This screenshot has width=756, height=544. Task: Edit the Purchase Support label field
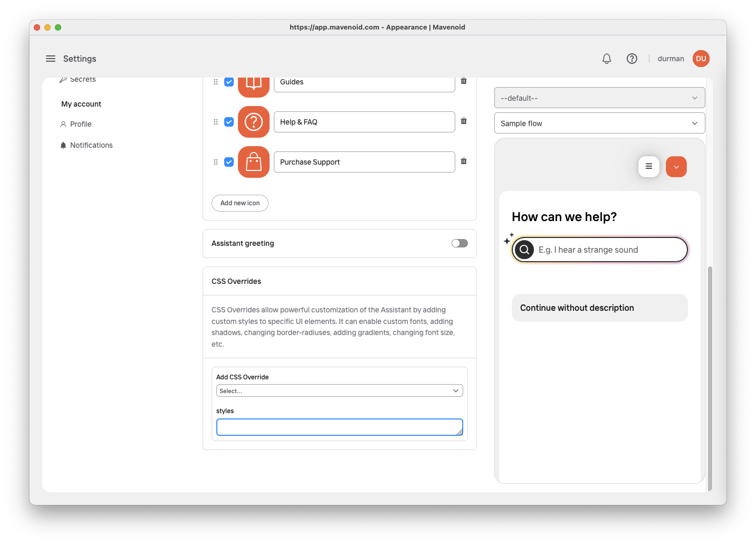[x=365, y=162]
